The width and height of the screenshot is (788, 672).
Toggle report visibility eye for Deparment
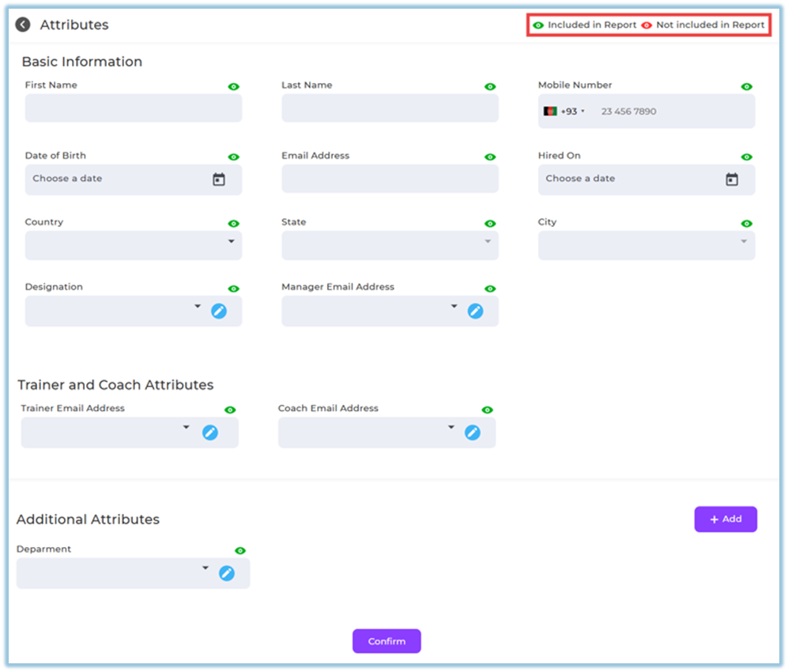point(240,550)
